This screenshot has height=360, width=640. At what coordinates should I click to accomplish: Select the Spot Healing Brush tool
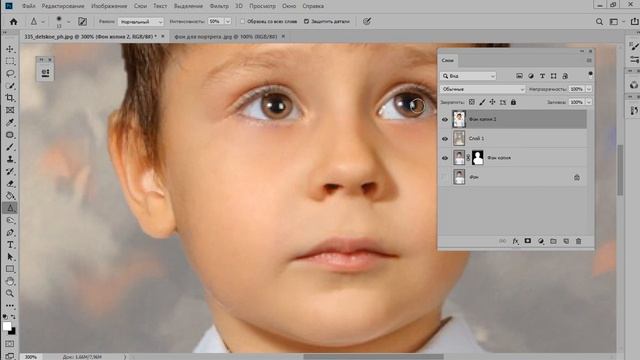[10, 135]
